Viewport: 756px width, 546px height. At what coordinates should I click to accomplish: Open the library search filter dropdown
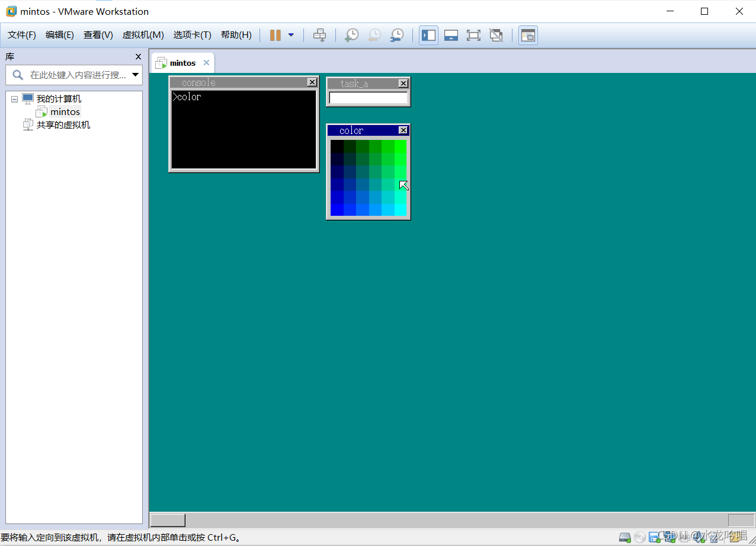(136, 75)
